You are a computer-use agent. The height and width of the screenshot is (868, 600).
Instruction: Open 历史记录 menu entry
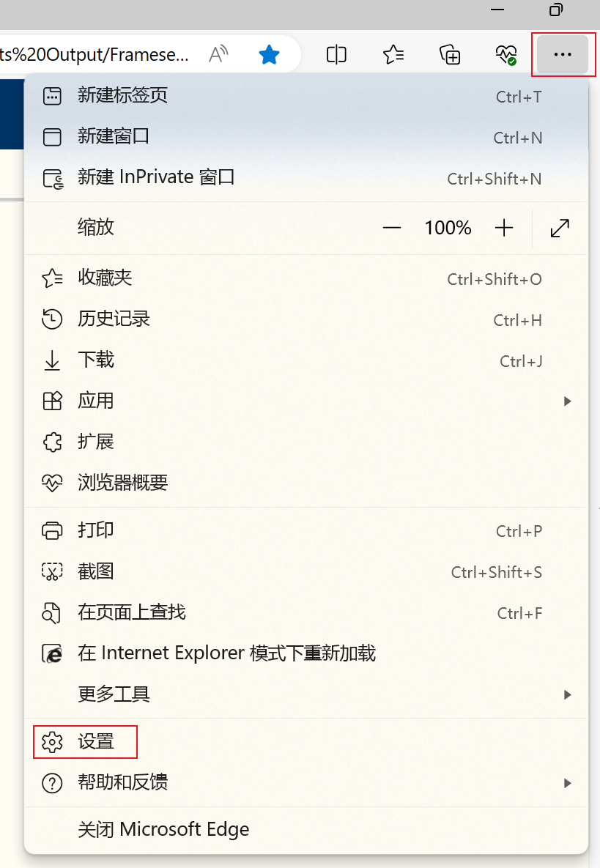[x=114, y=319]
